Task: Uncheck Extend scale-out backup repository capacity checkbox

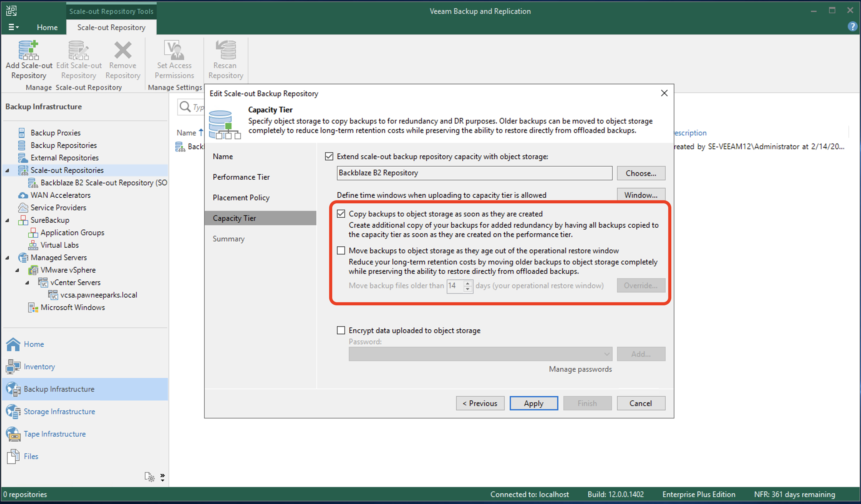Action: [329, 157]
